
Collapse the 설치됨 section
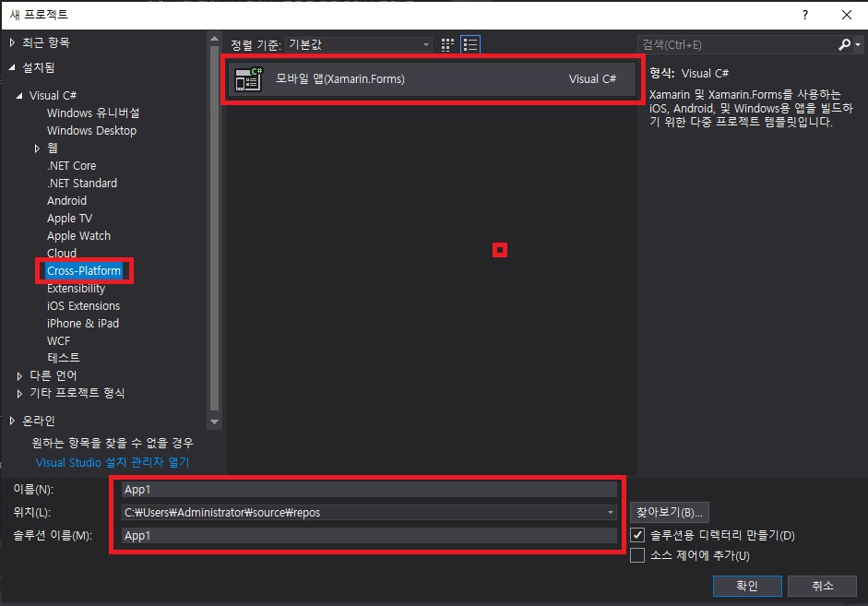coord(12,67)
